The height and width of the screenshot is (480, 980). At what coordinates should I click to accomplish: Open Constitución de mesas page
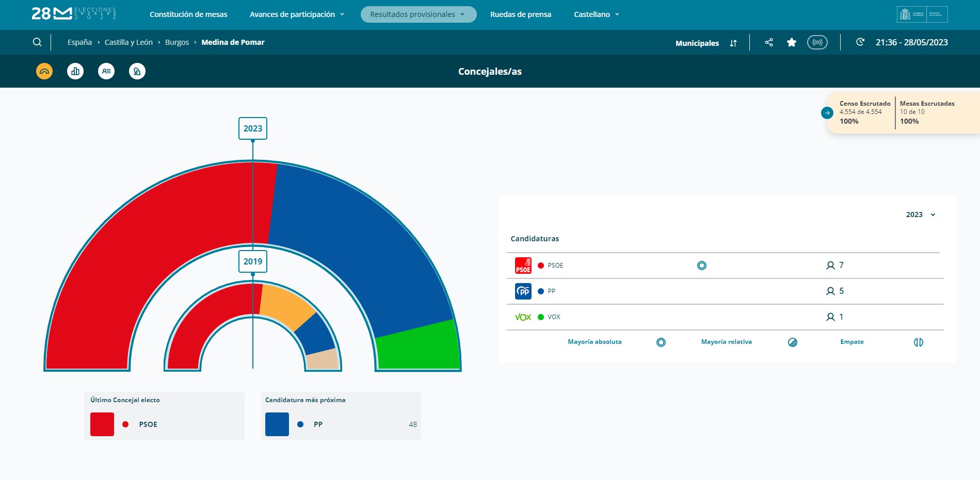[x=188, y=14]
